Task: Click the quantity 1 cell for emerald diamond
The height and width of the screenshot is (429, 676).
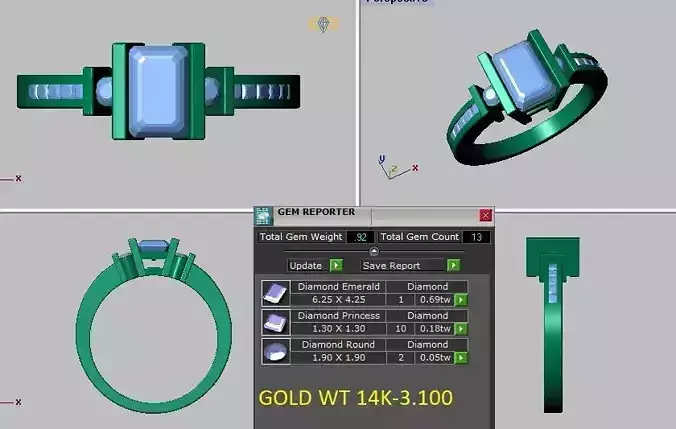Action: (401, 300)
